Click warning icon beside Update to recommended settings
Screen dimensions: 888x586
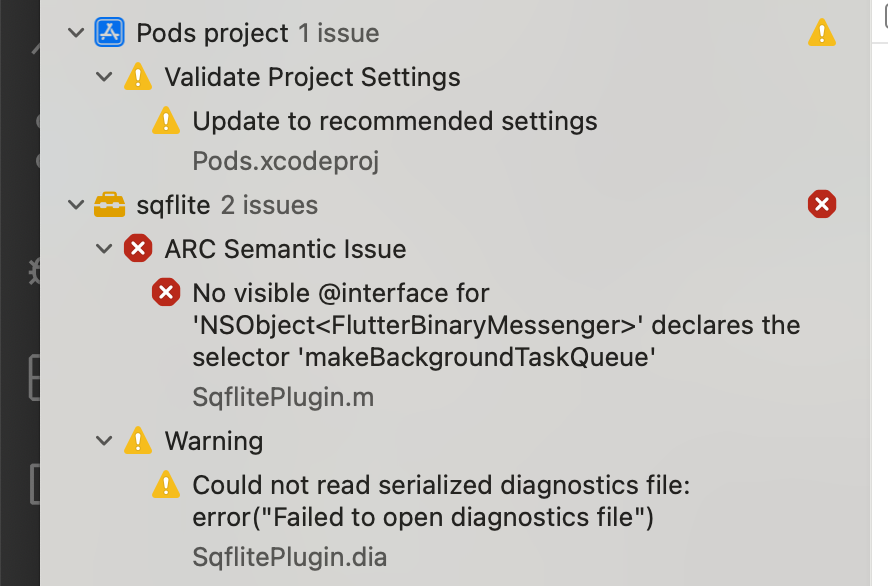pyautogui.click(x=166, y=120)
